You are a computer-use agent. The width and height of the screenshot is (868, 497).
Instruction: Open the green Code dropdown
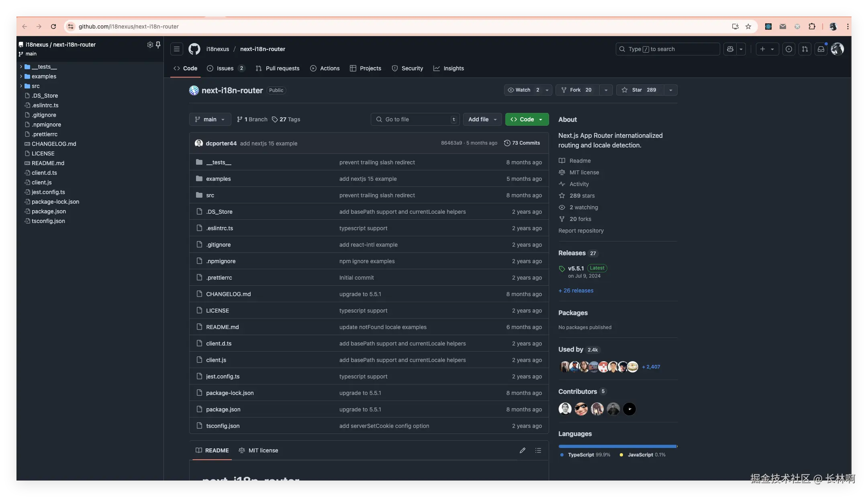tap(527, 119)
